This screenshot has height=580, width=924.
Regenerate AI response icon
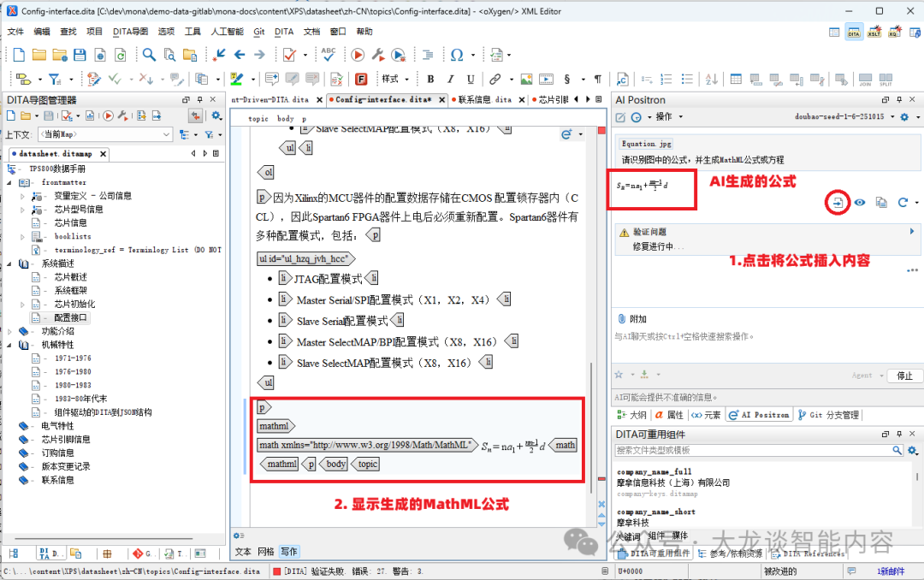coord(903,203)
